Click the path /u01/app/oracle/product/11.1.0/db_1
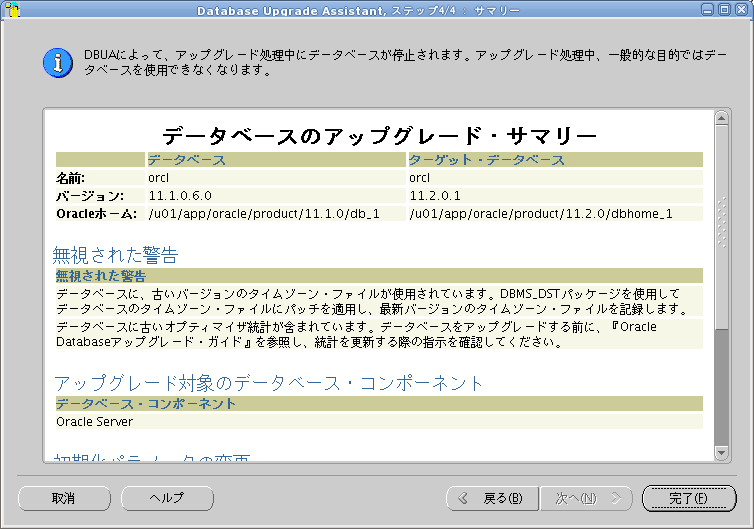Image resolution: width=754 pixels, height=529 pixels. [264, 214]
